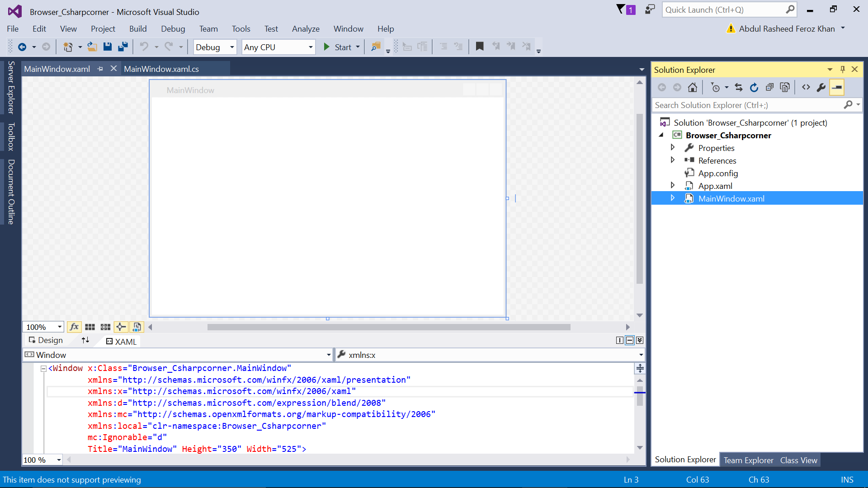
Task: Switch to the Class View tab
Action: coord(798,460)
